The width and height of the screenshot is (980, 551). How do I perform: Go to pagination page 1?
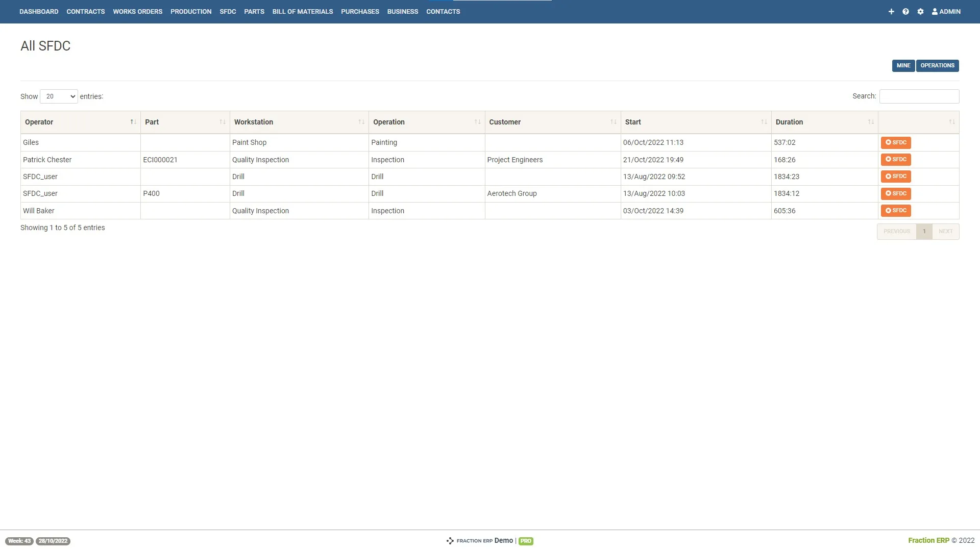pos(924,231)
